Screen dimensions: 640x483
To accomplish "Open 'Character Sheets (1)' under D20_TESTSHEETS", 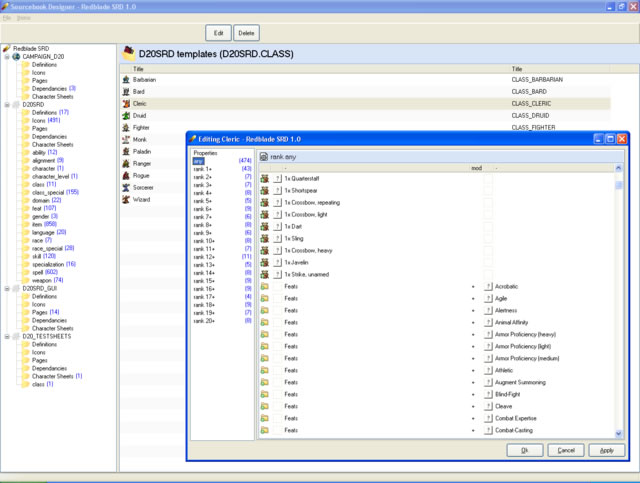I will (x=57, y=376).
